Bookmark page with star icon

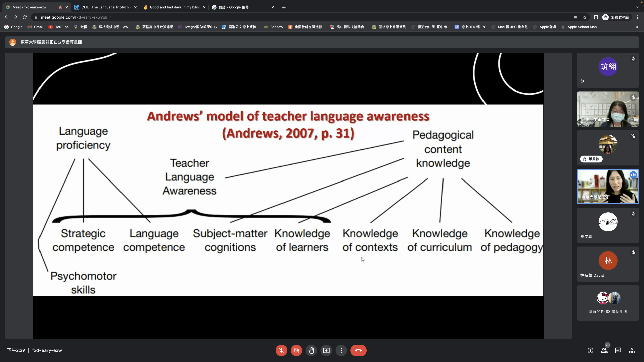(585, 17)
